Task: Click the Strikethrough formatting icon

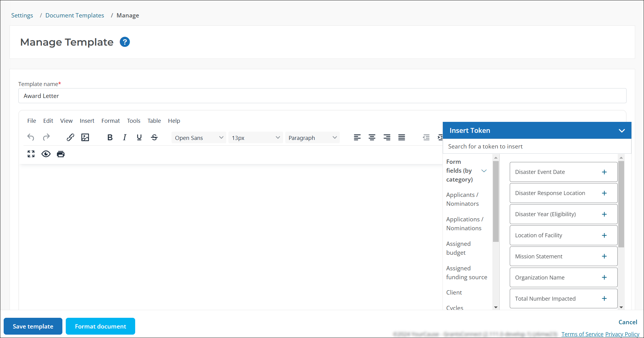Action: tap(154, 138)
